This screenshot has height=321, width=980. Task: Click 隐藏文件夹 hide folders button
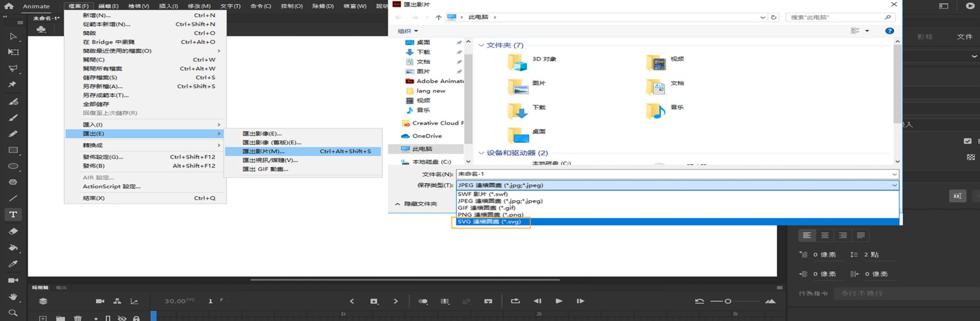coord(416,204)
